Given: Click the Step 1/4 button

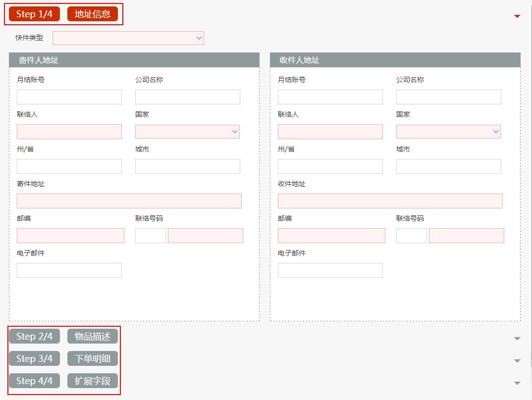Looking at the screenshot, I should pyautogui.click(x=34, y=14).
